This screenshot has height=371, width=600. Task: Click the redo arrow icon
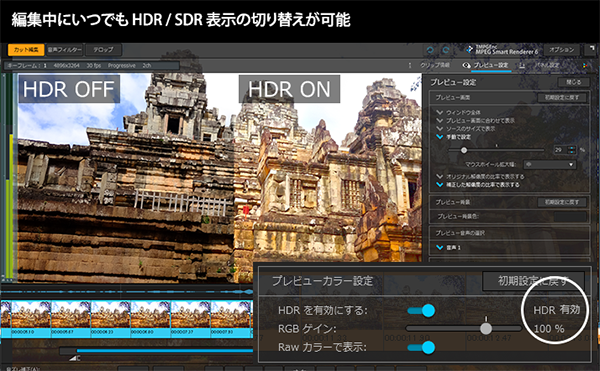pyautogui.click(x=446, y=50)
